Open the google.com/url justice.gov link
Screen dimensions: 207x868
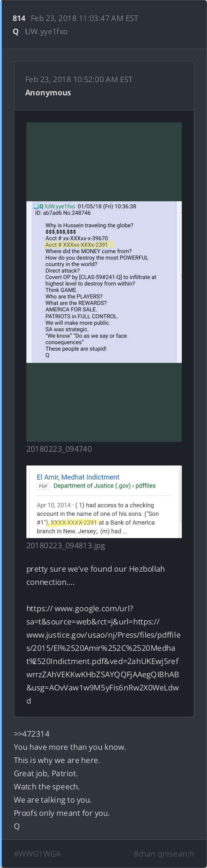pos(103,654)
